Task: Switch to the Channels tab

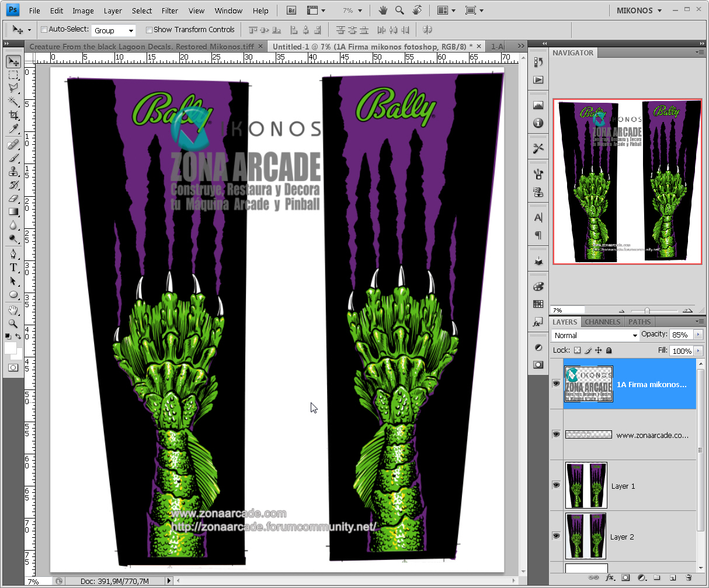Action: pos(602,322)
